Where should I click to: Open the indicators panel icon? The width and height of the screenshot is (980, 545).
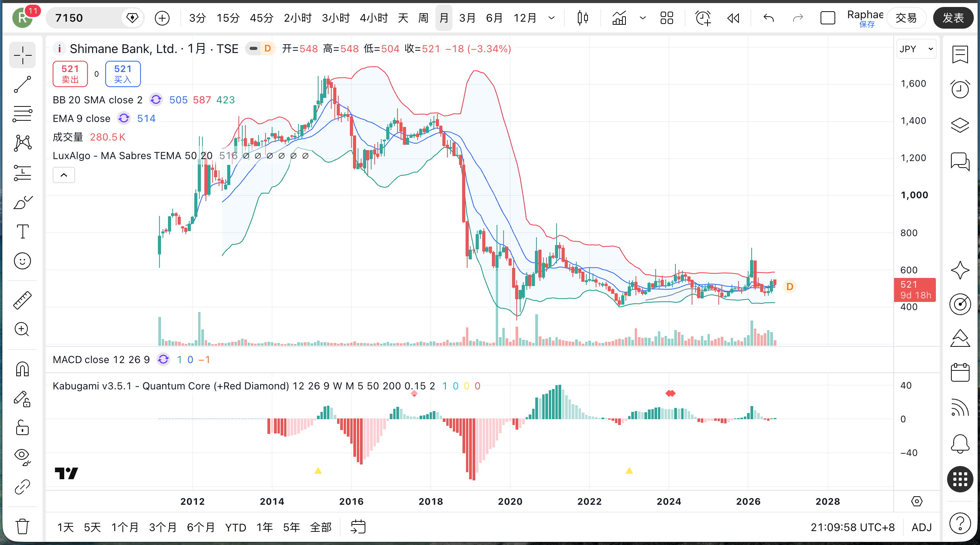pos(619,18)
